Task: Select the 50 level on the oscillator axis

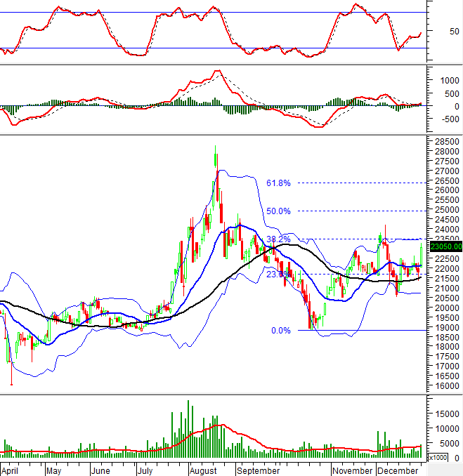Action: coord(454,32)
